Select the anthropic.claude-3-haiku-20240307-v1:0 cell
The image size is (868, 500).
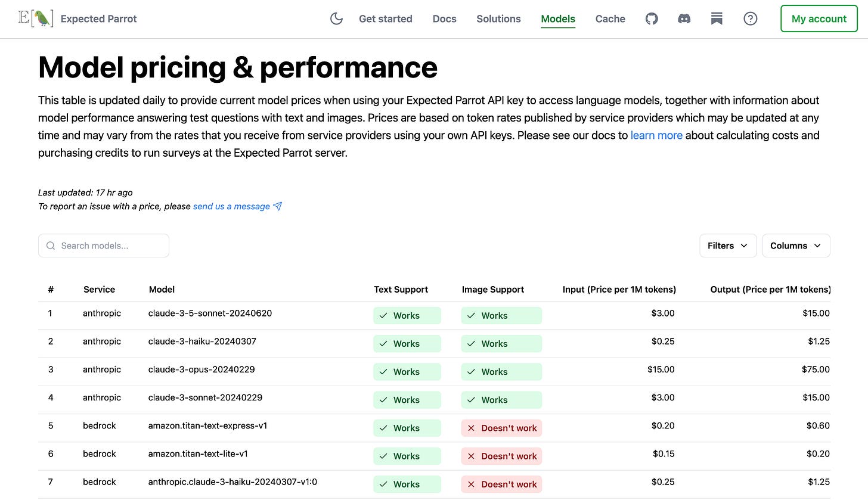232,481
